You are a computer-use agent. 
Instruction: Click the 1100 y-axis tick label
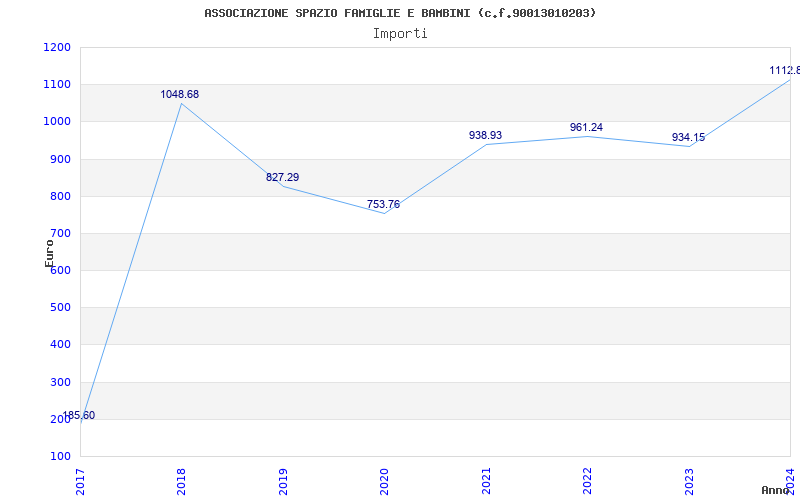tap(57, 85)
